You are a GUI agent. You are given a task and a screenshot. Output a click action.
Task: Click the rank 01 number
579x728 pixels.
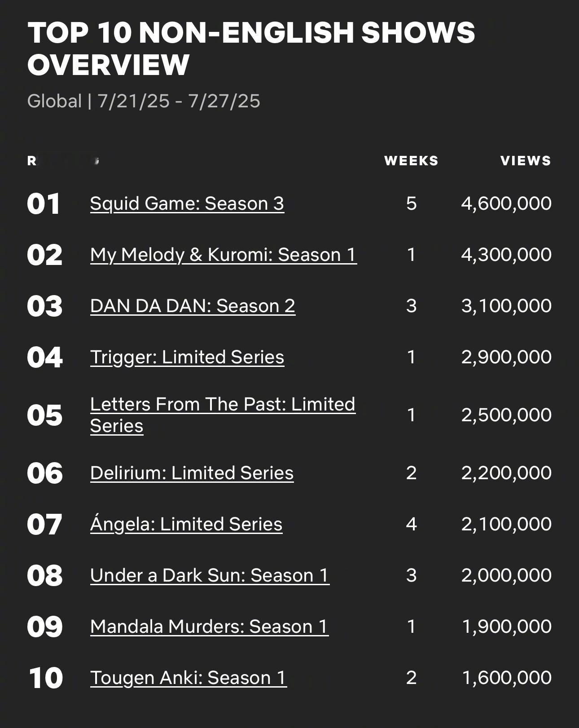point(44,204)
